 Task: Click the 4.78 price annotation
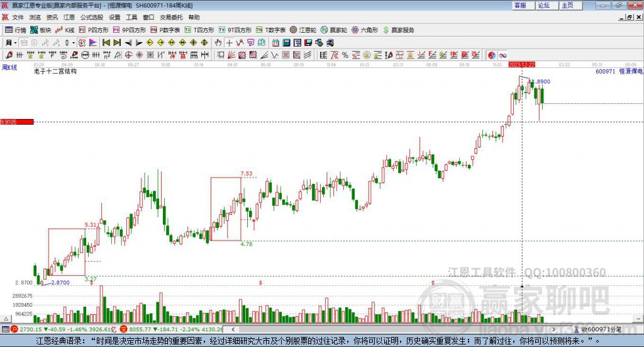(x=247, y=244)
